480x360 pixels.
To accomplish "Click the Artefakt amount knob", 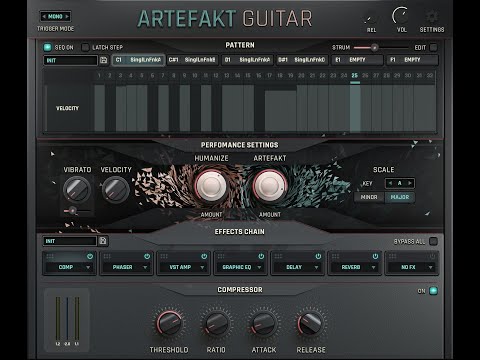I will pos(269,186).
